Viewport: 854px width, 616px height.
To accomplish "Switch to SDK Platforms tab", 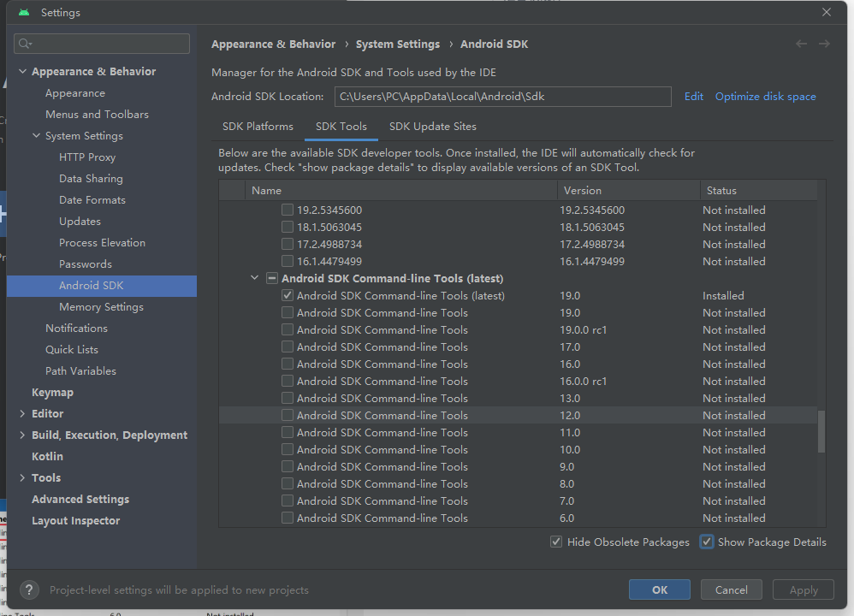I will 258,127.
